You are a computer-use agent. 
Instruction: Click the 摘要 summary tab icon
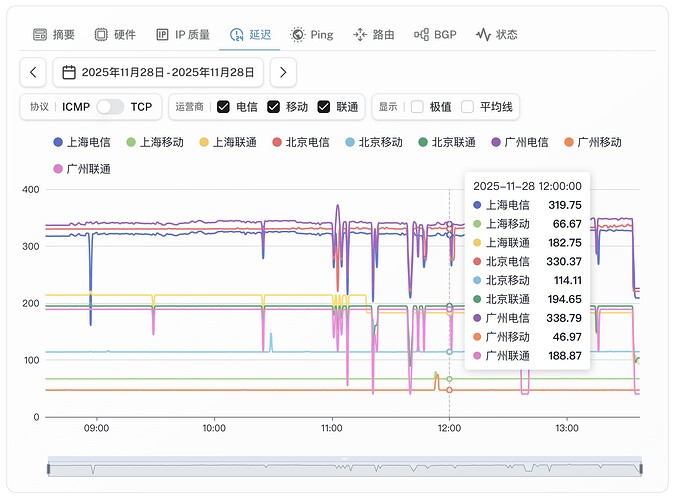40,34
